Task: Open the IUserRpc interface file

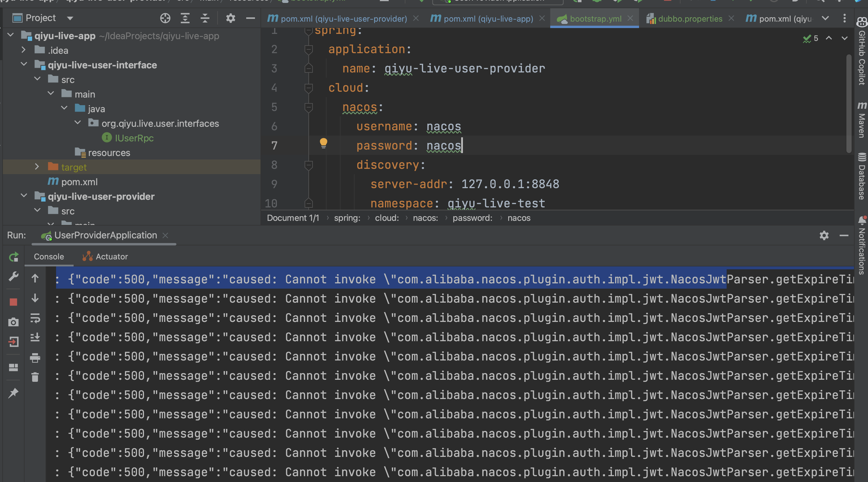Action: [134, 138]
